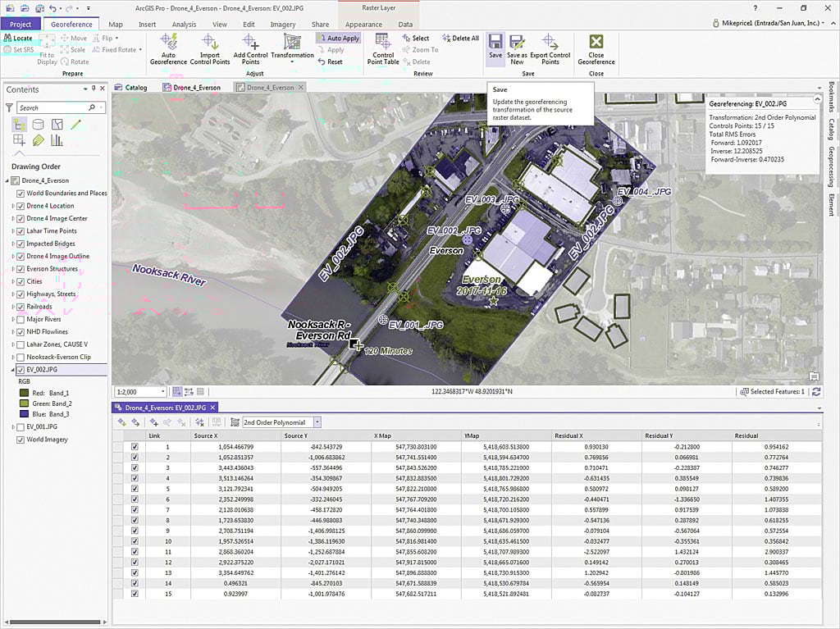Expand the EV_001.JPG layer
Screen dimensions: 840x629
coord(13,427)
